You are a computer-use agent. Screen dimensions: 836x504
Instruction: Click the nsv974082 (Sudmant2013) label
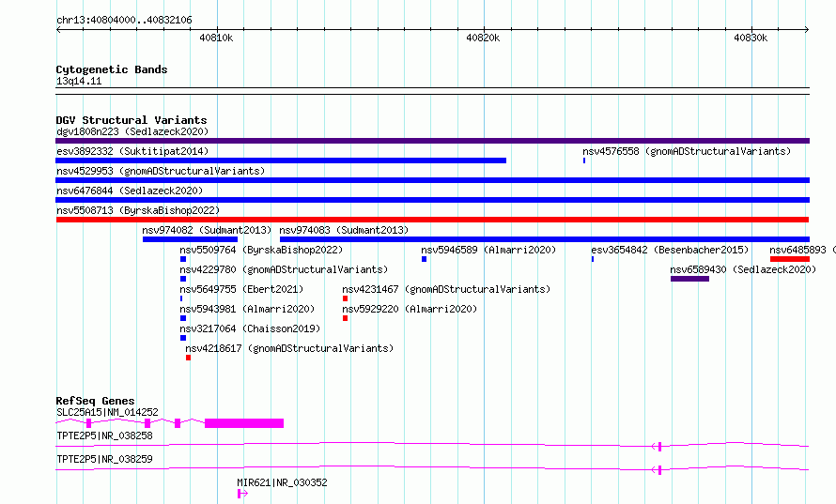coord(207,230)
